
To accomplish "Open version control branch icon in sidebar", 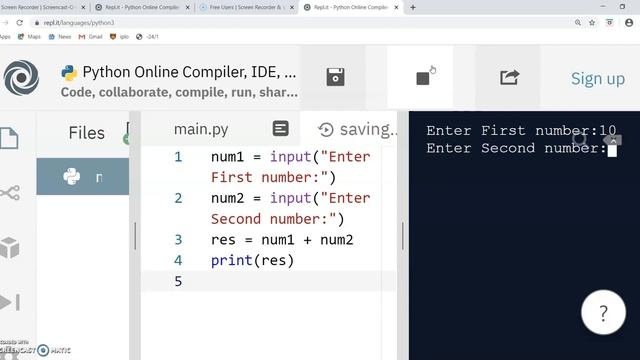I will coord(10,193).
